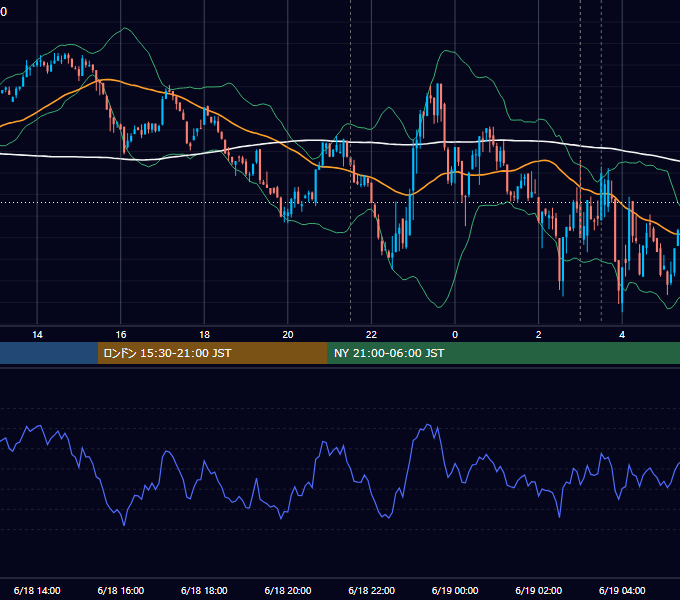This screenshot has height=600, width=680.
Task: Click the 6/19 00:00 date label
Action: 455,590
